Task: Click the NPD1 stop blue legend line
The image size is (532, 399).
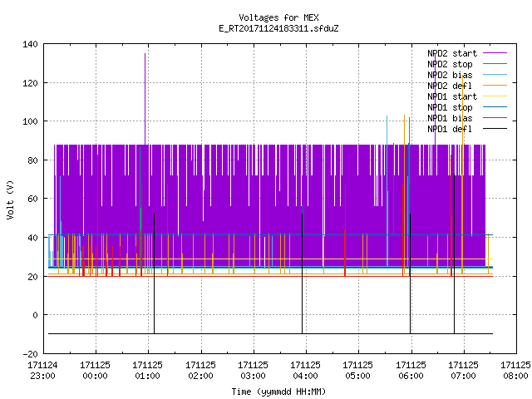Action: click(495, 107)
